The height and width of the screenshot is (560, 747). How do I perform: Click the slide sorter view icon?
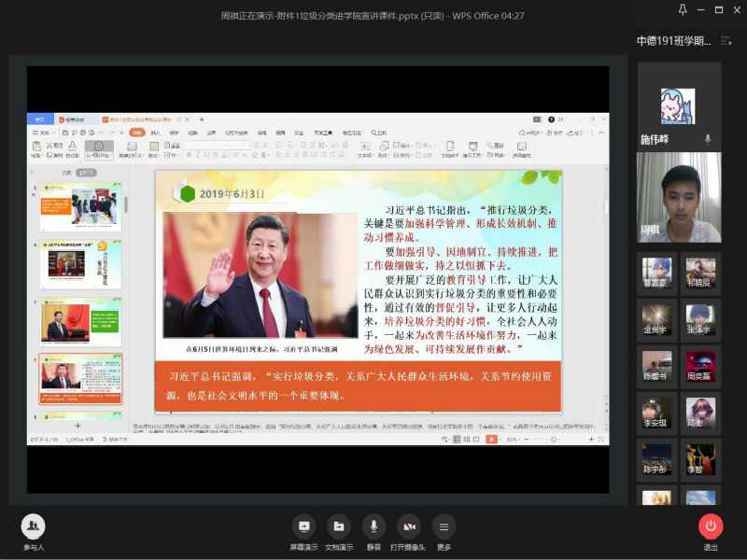pos(466,439)
